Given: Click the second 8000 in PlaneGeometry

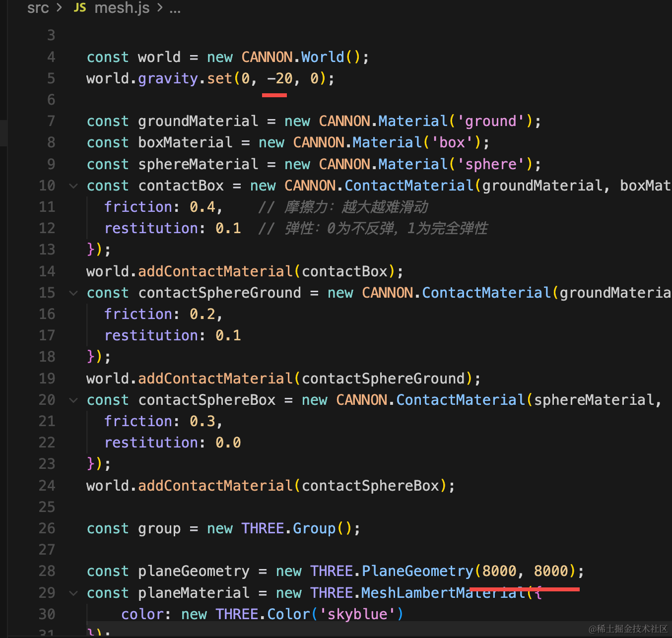Looking at the screenshot, I should coord(551,571).
